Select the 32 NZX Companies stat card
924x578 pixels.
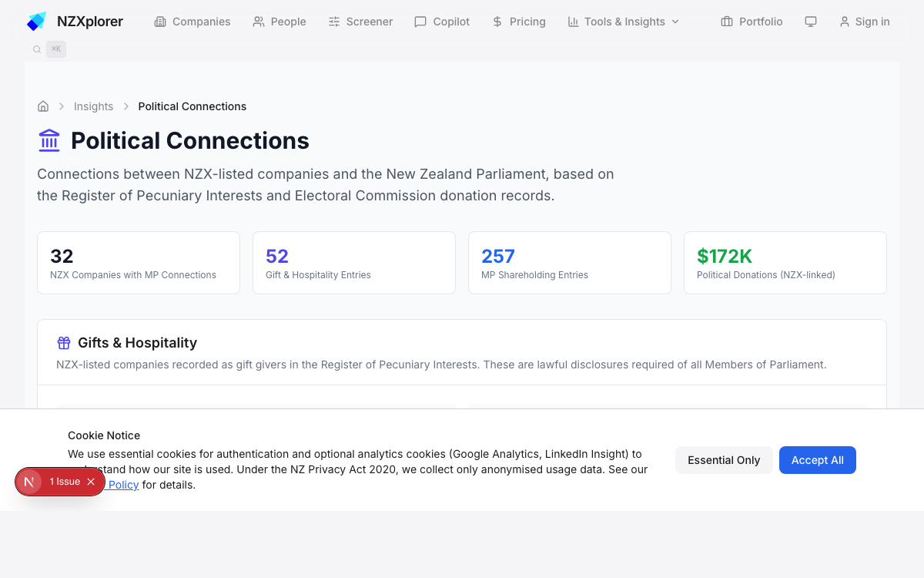139,263
